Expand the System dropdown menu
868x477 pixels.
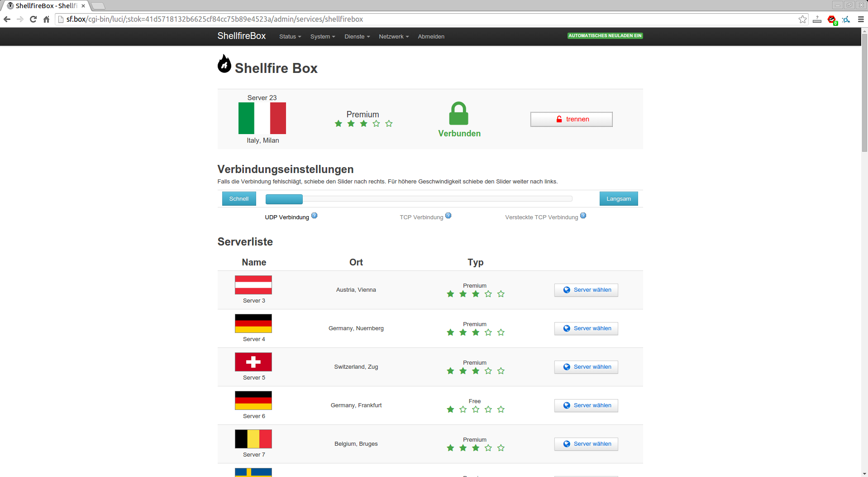point(323,37)
